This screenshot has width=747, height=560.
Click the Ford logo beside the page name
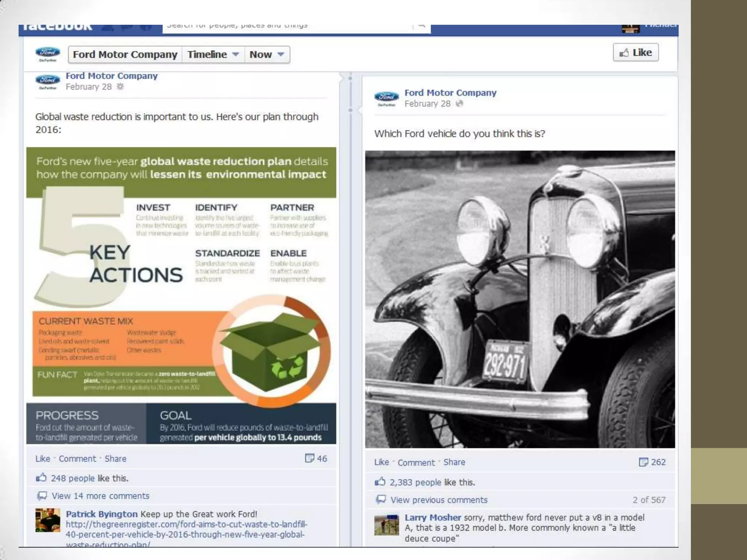[x=48, y=54]
